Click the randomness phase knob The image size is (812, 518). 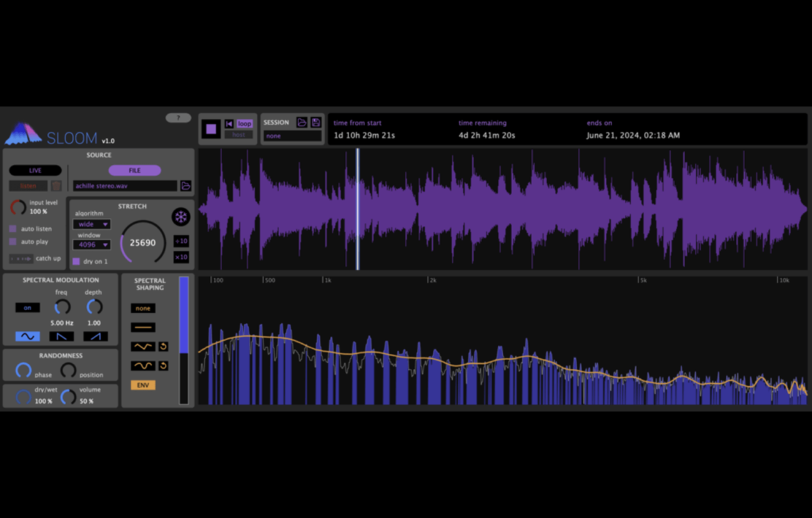[x=23, y=371]
